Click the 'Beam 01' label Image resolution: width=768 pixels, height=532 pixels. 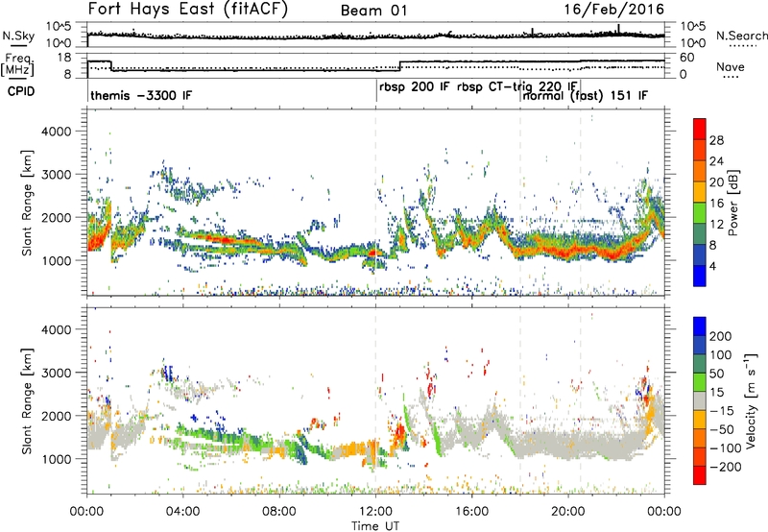pos(374,11)
